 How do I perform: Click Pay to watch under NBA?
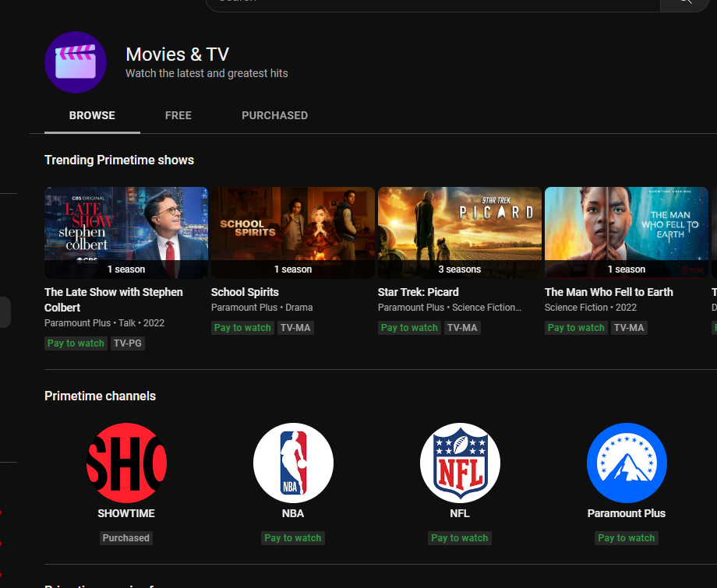pyautogui.click(x=293, y=537)
